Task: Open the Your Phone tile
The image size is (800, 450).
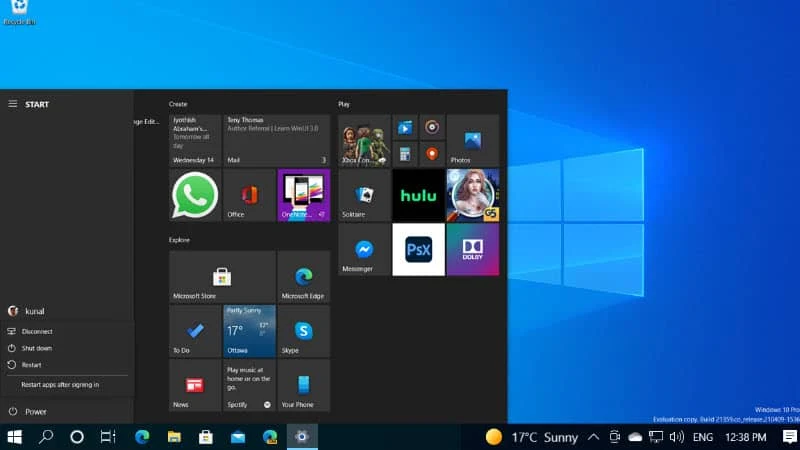Action: click(x=304, y=385)
